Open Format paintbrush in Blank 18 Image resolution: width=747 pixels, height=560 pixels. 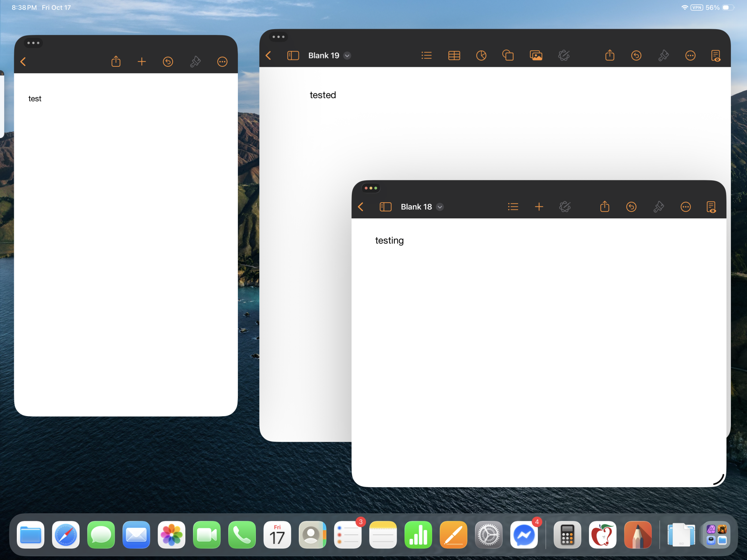[658, 207]
